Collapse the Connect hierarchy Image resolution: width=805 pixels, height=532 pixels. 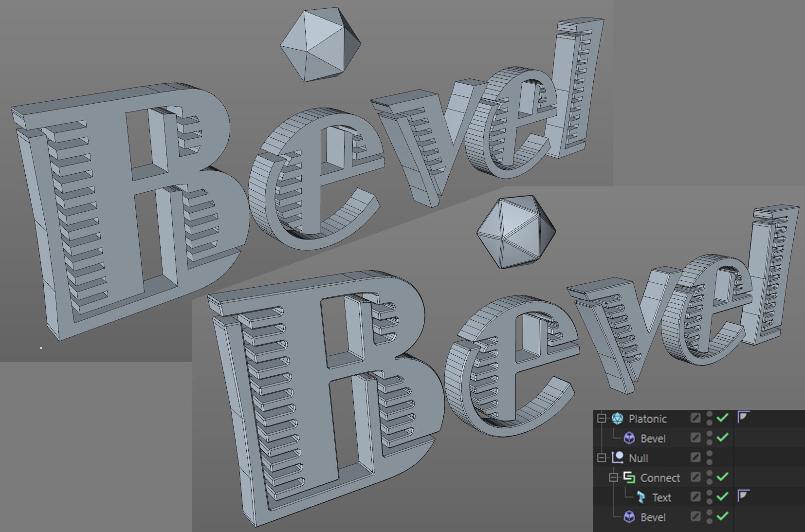[x=614, y=477]
